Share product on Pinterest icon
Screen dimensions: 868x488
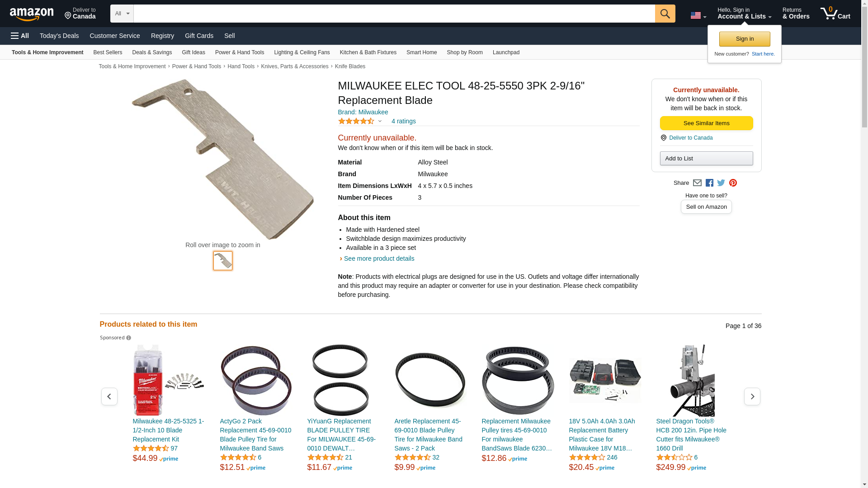pos(733,183)
